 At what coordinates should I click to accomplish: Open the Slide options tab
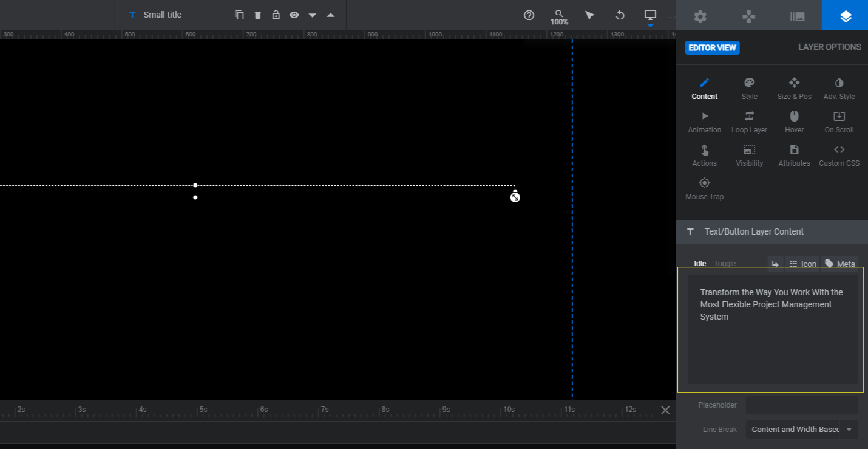click(x=798, y=16)
